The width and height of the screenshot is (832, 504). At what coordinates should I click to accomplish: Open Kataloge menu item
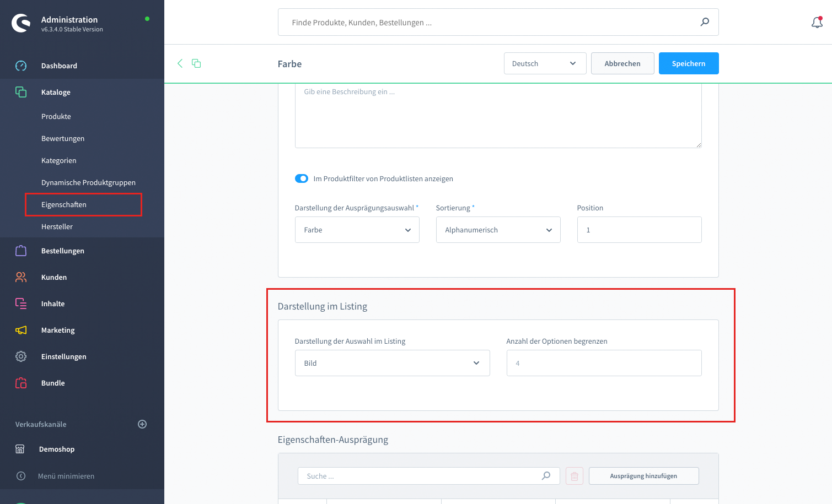(x=56, y=92)
